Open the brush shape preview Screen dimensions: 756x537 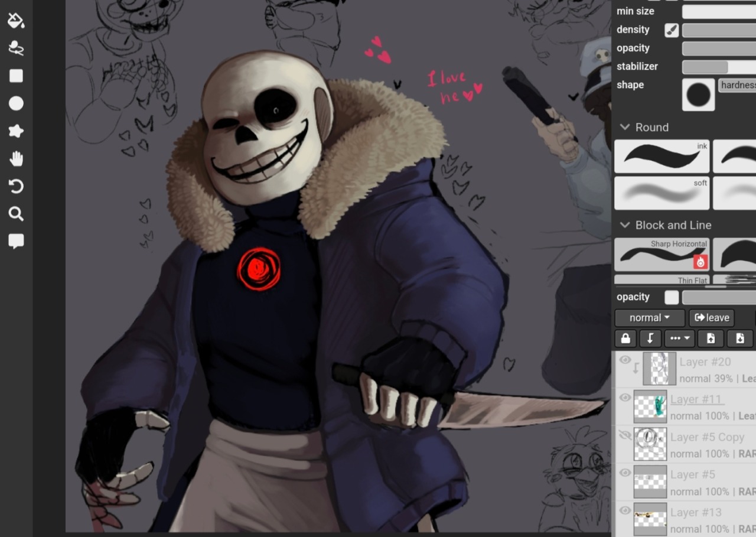pyautogui.click(x=698, y=95)
